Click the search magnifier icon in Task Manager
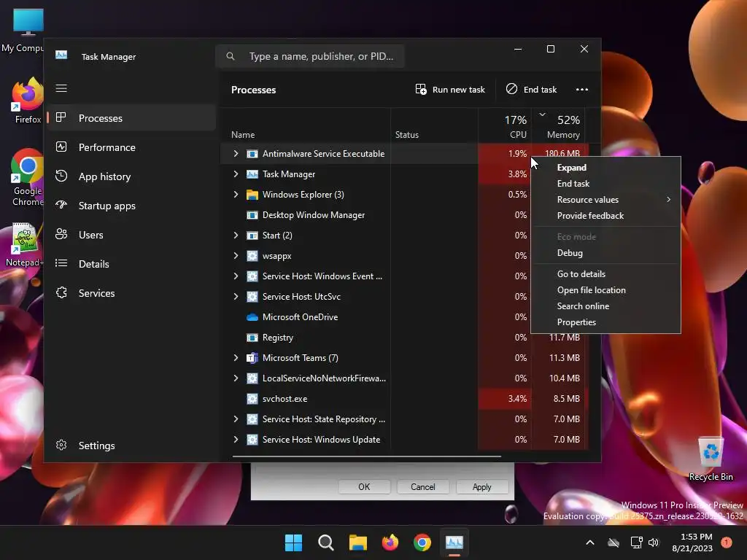 click(x=231, y=56)
